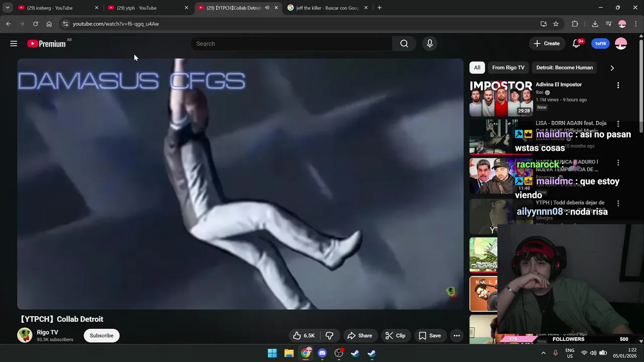This screenshot has height=362, width=644.
Task: Show hidden system tray icons
Action: (543, 353)
